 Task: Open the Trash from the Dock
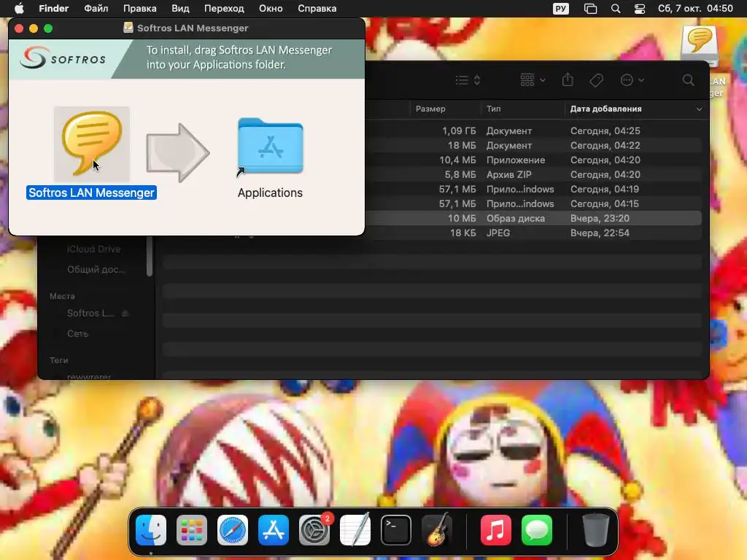point(595,530)
